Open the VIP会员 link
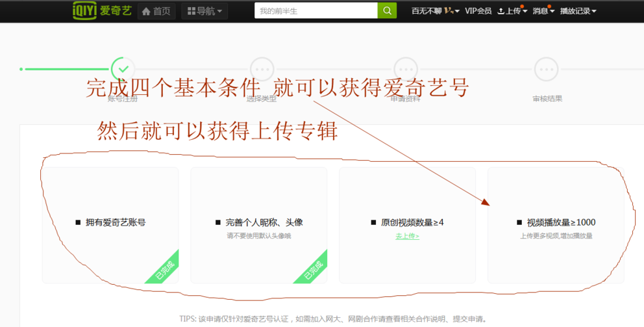 click(x=478, y=11)
